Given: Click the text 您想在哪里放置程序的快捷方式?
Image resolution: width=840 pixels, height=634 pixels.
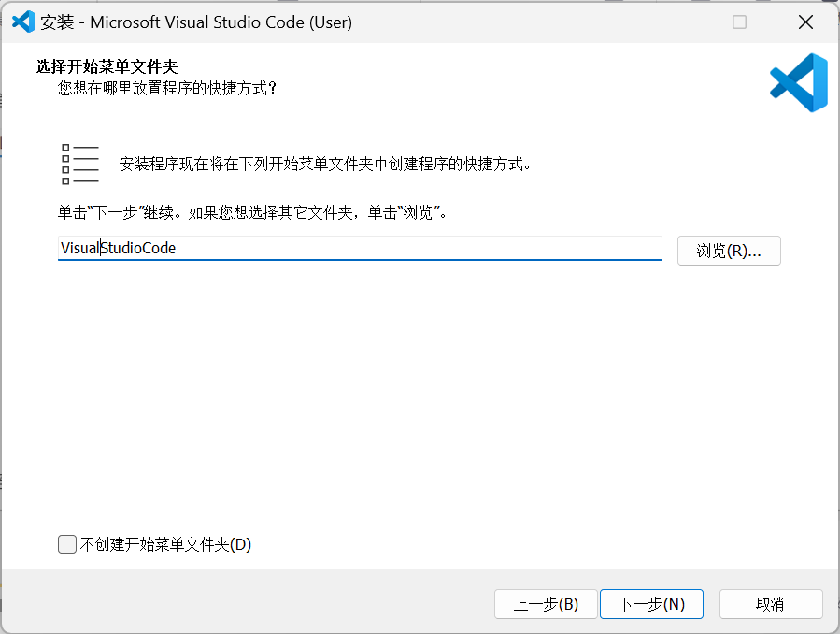Looking at the screenshot, I should click(166, 88).
